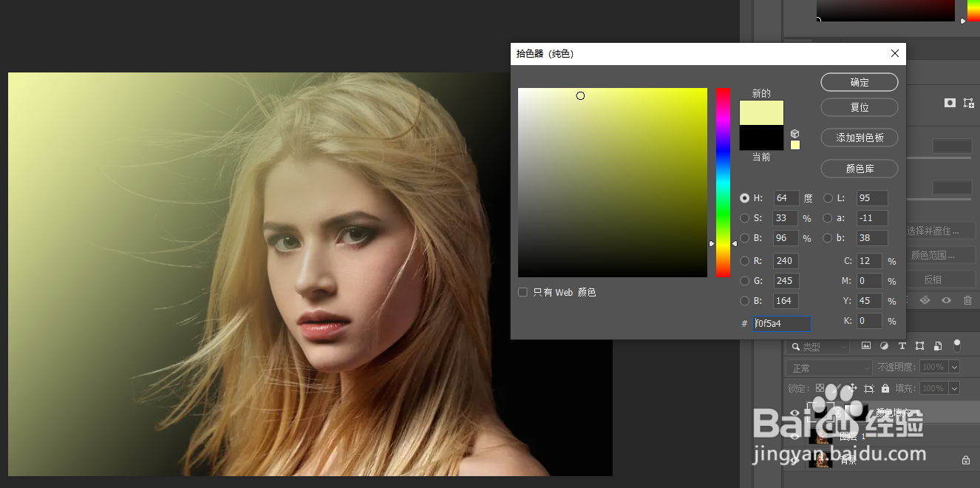Click 添加到色板 button
This screenshot has height=488, width=980.
(x=860, y=138)
